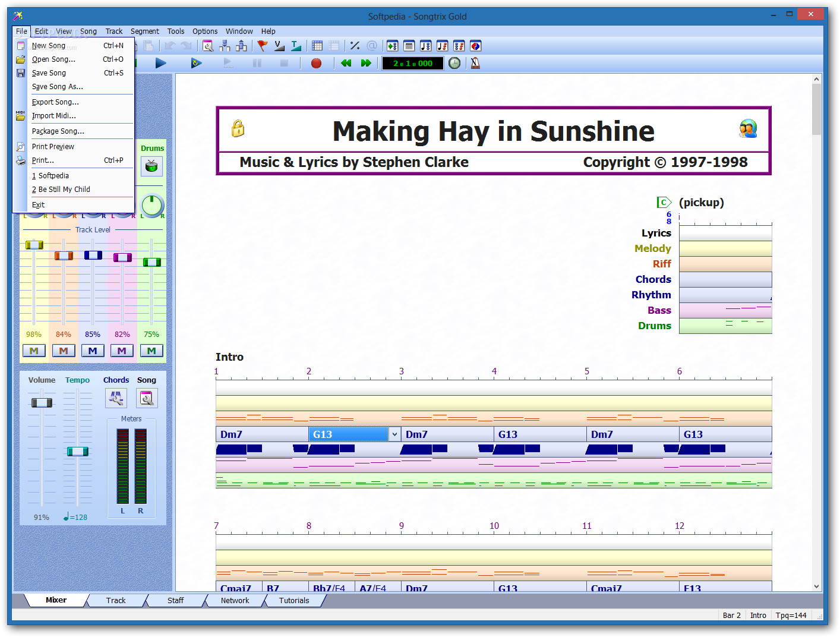
Task: Click the Song magnifier icon button
Action: pyautogui.click(x=147, y=398)
